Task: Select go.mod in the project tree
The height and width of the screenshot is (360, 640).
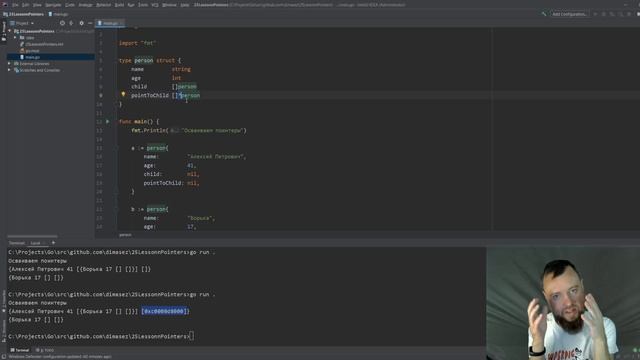Action: [32, 51]
